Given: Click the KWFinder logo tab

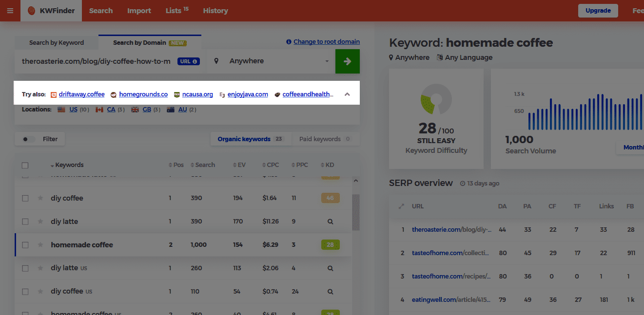Looking at the screenshot, I should [51, 11].
